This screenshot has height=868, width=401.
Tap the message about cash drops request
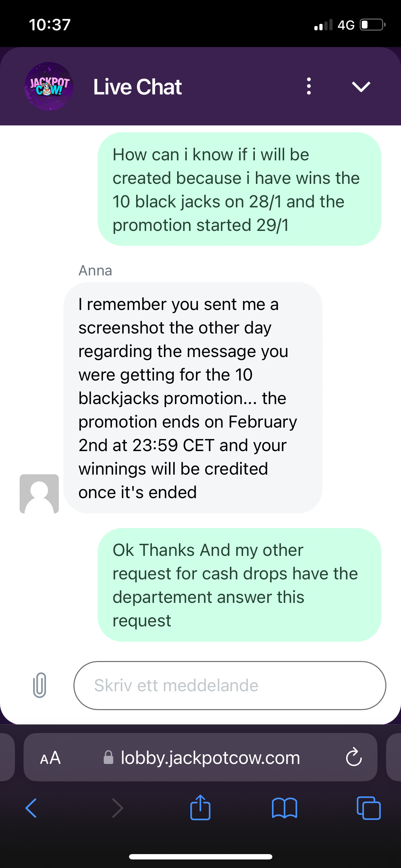click(239, 585)
